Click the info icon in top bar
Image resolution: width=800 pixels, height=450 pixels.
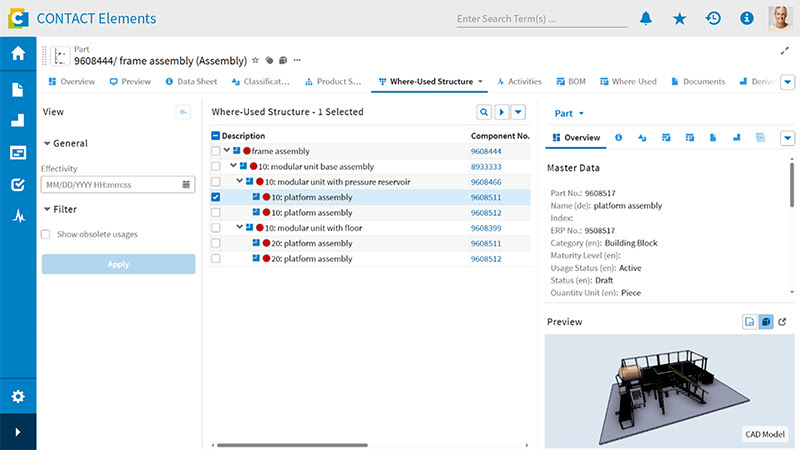point(746,18)
